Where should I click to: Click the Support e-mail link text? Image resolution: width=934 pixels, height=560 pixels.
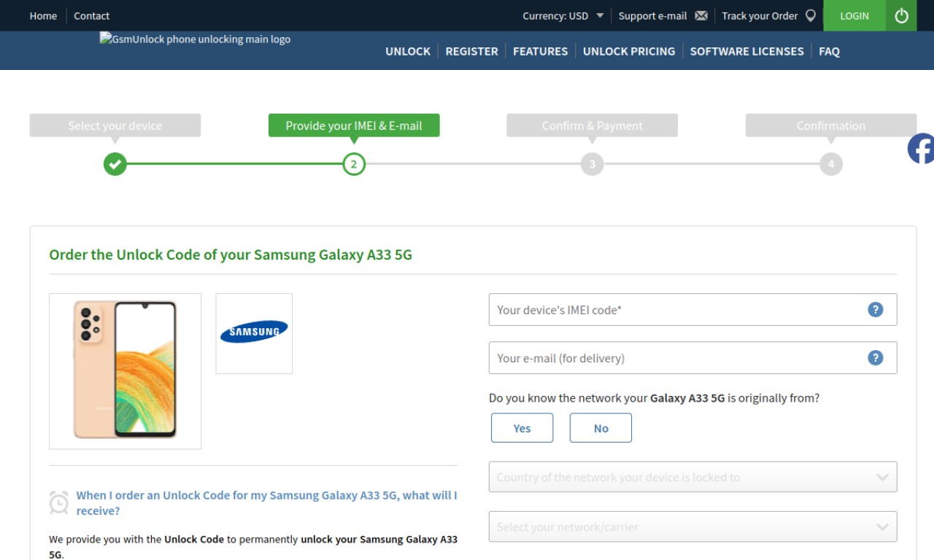point(652,15)
